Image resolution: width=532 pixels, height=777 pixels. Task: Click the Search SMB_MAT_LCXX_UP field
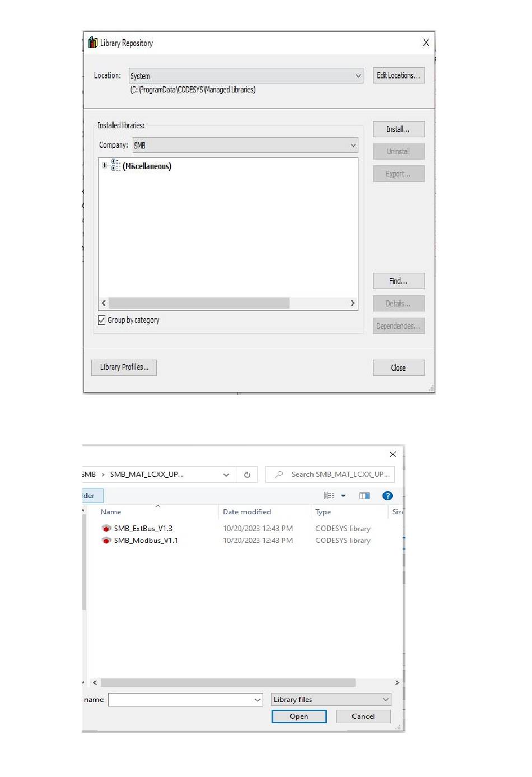[x=330, y=474]
